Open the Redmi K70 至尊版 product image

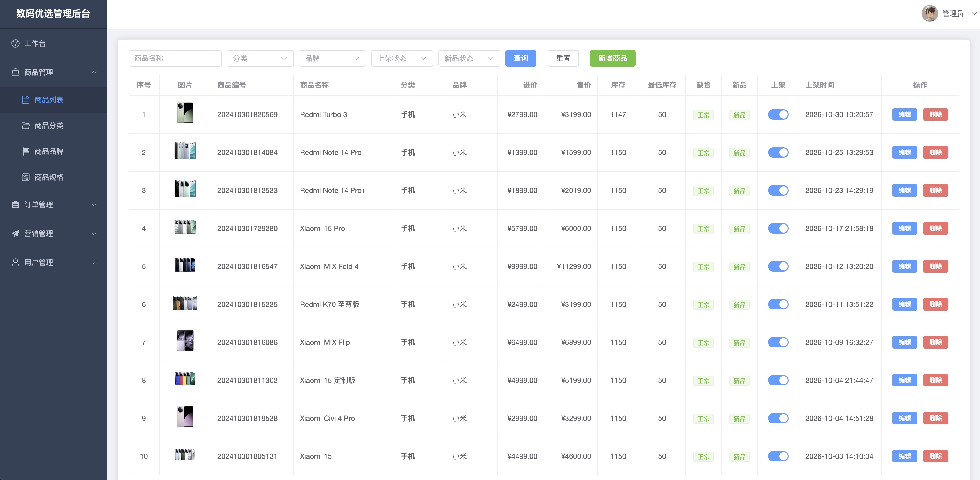(185, 303)
